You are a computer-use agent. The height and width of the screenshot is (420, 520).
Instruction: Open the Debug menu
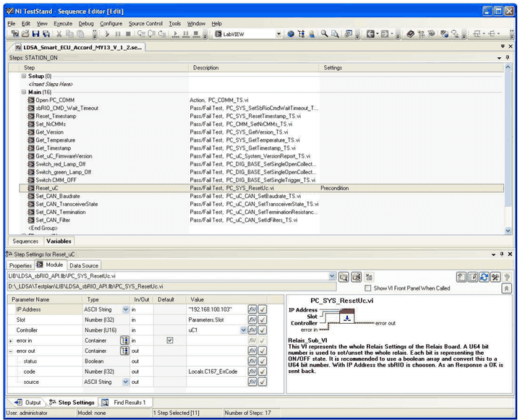tap(86, 24)
